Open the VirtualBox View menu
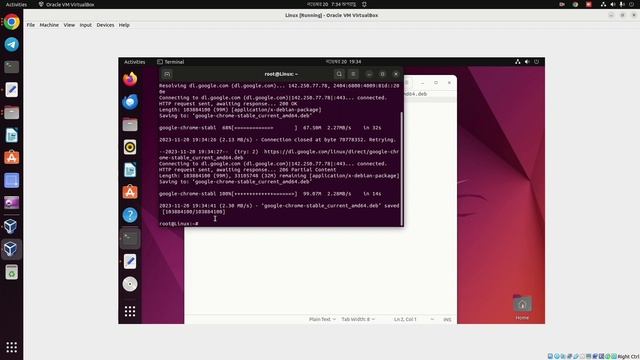Viewport: 640px width, 360px height. [69, 25]
